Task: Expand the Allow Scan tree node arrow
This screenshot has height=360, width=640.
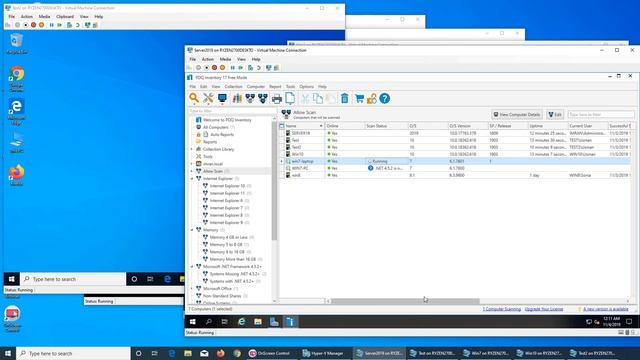Action: pyautogui.click(x=192, y=171)
